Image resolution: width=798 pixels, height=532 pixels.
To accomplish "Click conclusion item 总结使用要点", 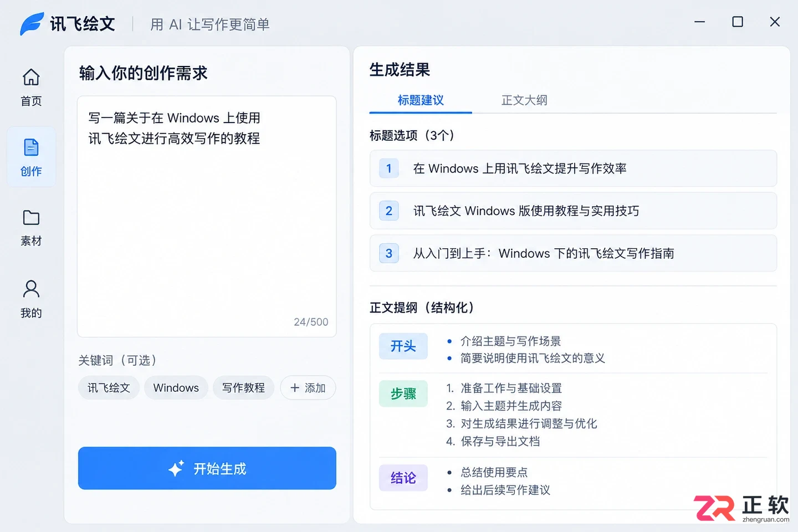I will 494,472.
